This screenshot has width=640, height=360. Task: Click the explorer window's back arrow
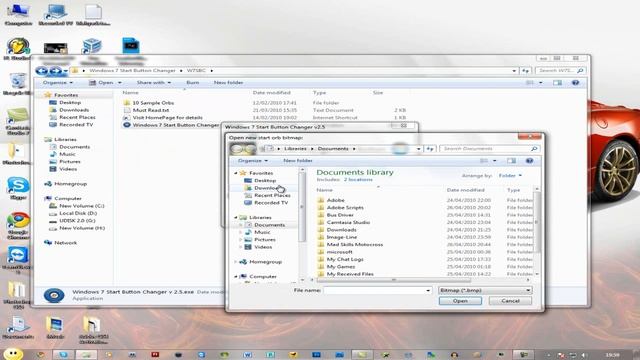click(x=41, y=71)
